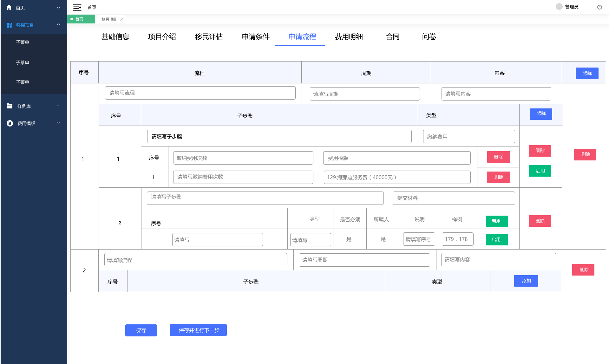Click the administrator avatar circle
This screenshot has width=609, height=364.
click(559, 7)
